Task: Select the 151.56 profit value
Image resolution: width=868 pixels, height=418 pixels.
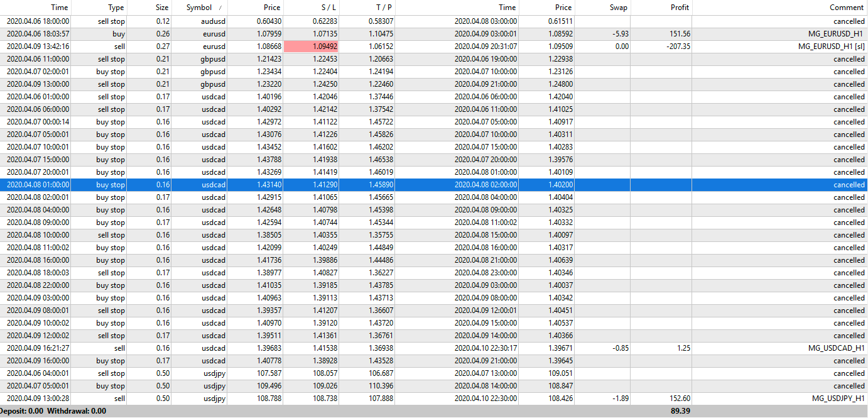Action: pos(680,34)
